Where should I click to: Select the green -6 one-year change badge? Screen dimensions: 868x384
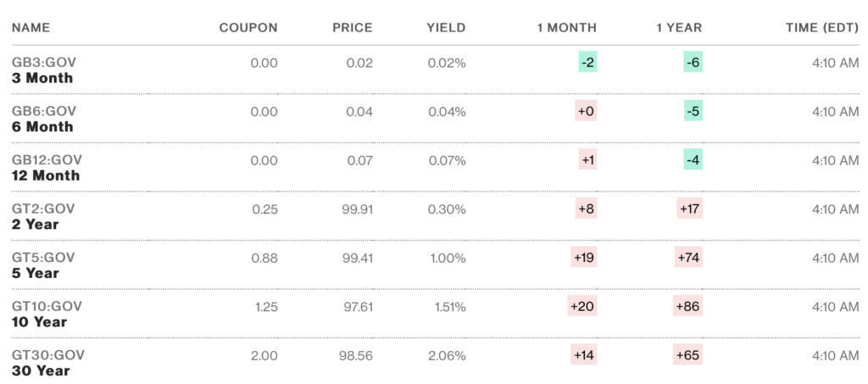click(x=693, y=63)
